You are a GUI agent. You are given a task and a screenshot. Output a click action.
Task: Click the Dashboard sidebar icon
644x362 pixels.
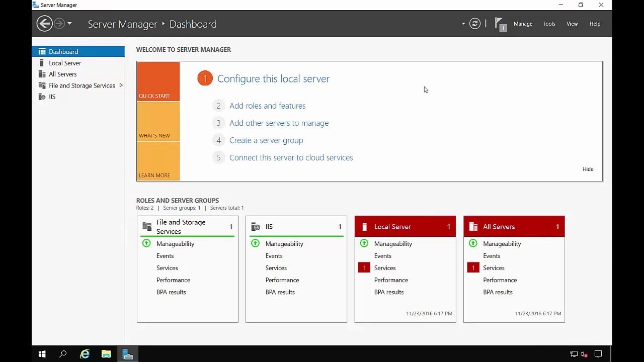[42, 51]
